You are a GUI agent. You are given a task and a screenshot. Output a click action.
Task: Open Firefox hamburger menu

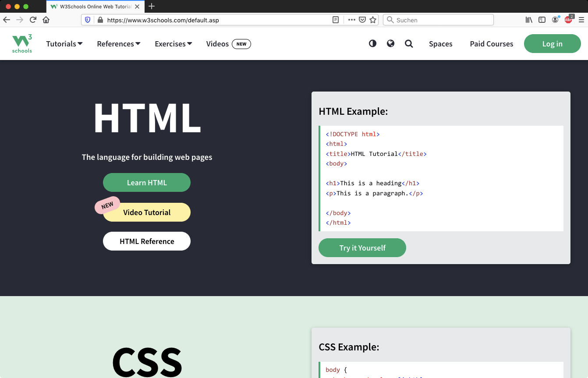tap(581, 20)
